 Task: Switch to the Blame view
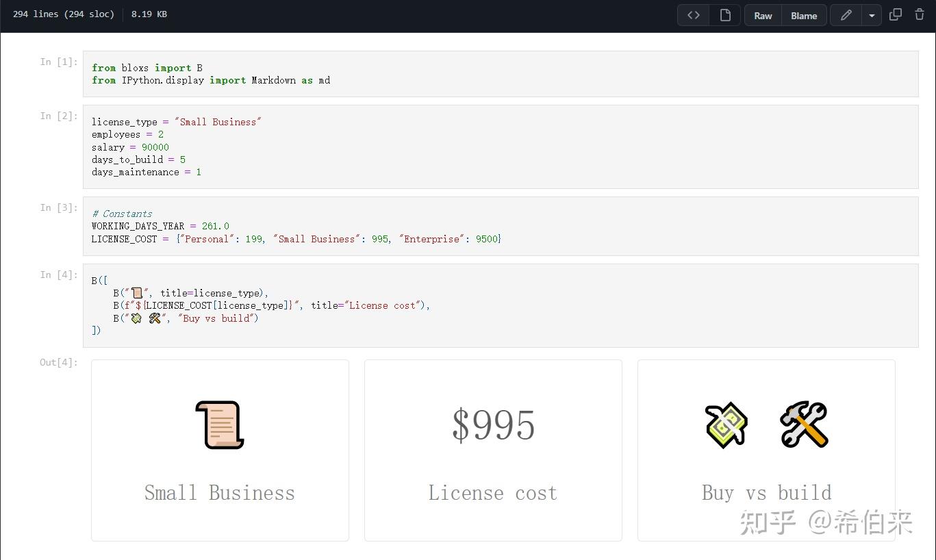803,14
